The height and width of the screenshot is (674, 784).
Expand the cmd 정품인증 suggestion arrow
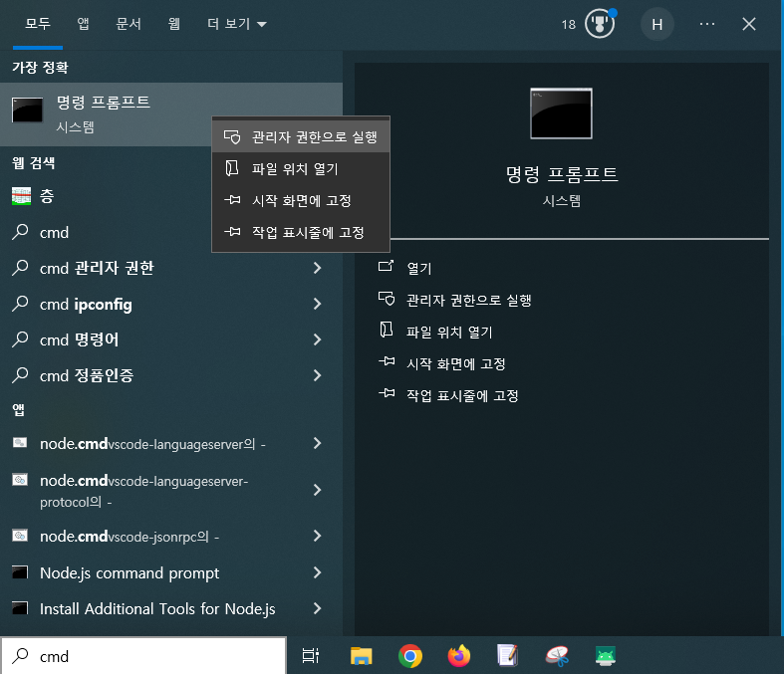tap(317, 375)
